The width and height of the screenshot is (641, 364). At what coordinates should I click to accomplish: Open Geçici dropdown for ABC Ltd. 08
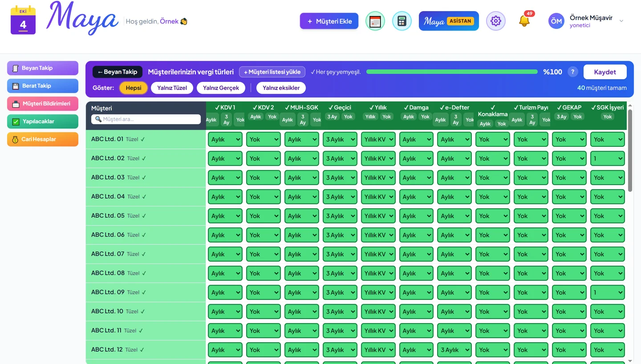(340, 273)
